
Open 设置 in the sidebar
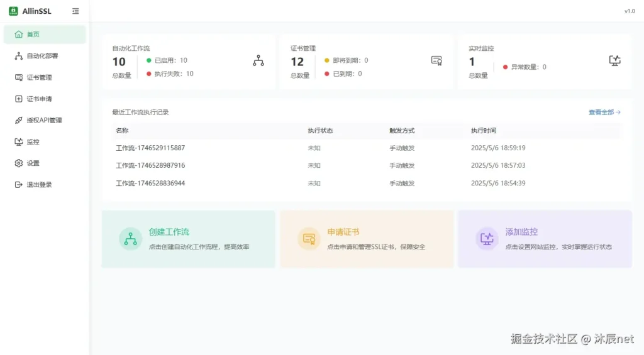(x=45, y=163)
